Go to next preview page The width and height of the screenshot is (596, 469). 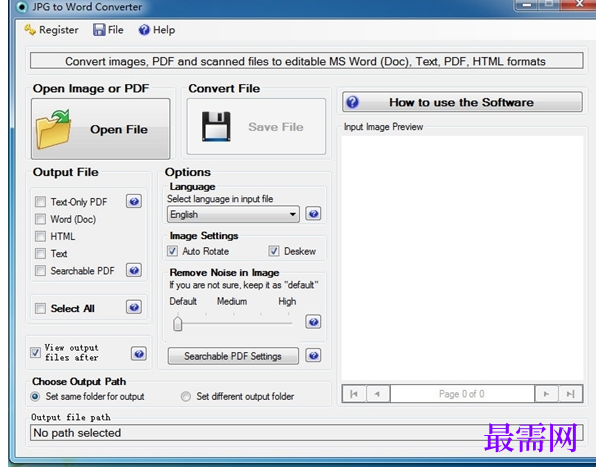coord(546,394)
